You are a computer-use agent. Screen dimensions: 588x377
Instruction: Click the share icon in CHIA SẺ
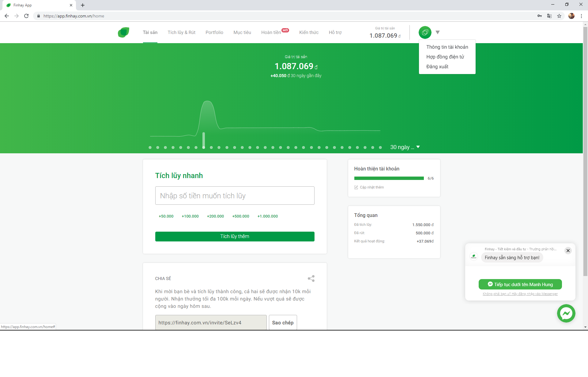pyautogui.click(x=311, y=278)
